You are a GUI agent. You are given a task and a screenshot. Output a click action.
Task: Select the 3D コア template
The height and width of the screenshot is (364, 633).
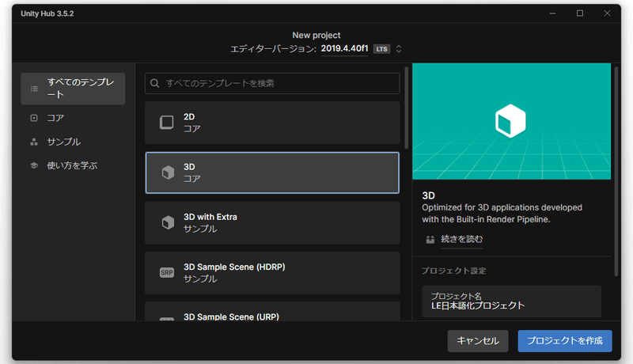[272, 173]
